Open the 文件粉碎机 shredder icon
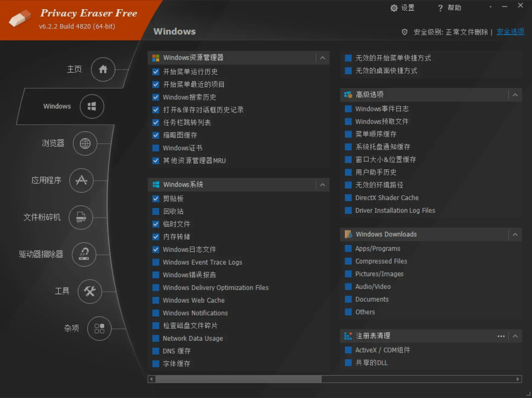 click(81, 217)
